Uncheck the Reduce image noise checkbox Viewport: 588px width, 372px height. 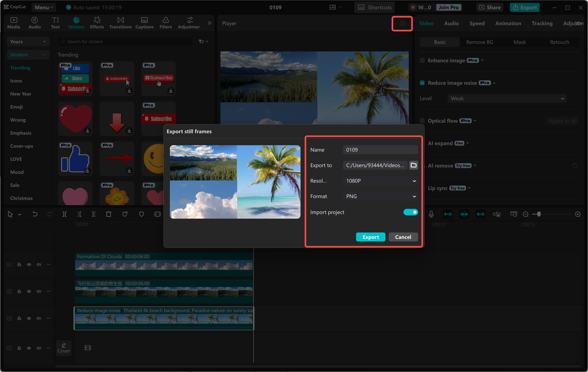pos(422,83)
